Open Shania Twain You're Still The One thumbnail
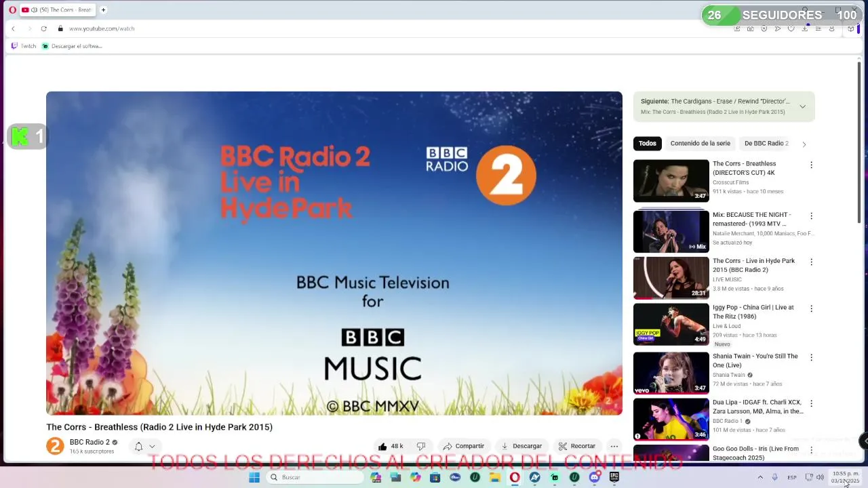868x488 pixels. [x=671, y=373]
